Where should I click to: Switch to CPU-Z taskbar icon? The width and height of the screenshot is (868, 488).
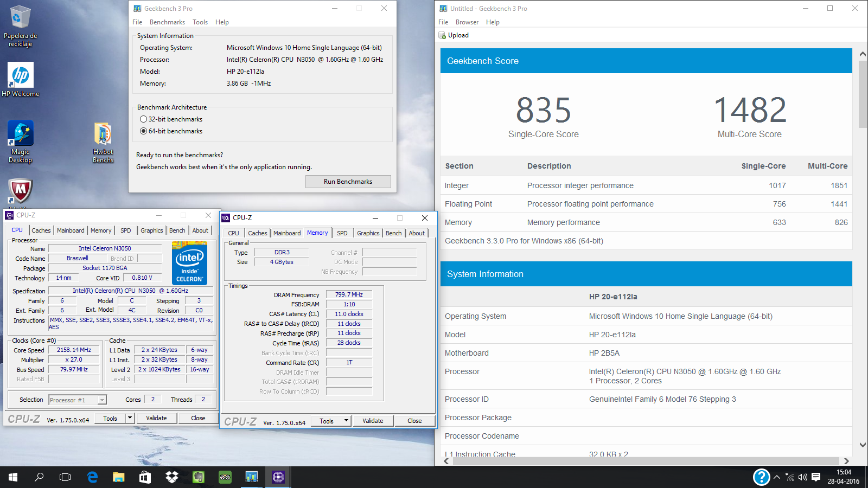(278, 477)
